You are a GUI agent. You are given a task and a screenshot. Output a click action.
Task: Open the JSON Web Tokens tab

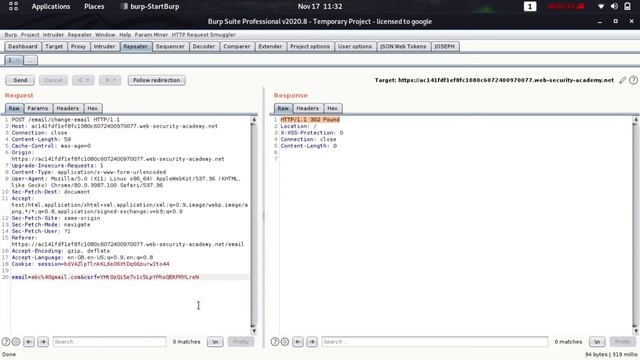[x=403, y=47]
